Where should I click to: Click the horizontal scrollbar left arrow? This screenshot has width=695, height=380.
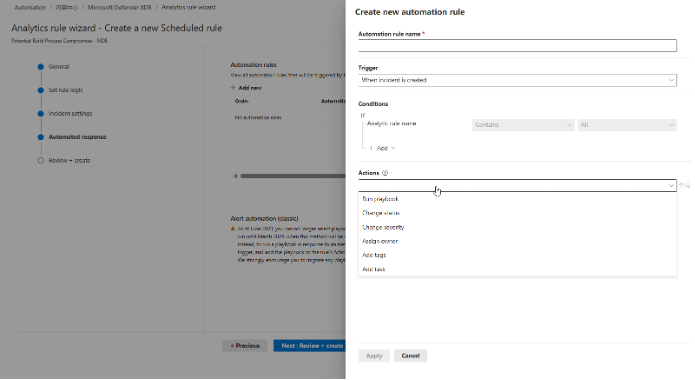(235, 176)
